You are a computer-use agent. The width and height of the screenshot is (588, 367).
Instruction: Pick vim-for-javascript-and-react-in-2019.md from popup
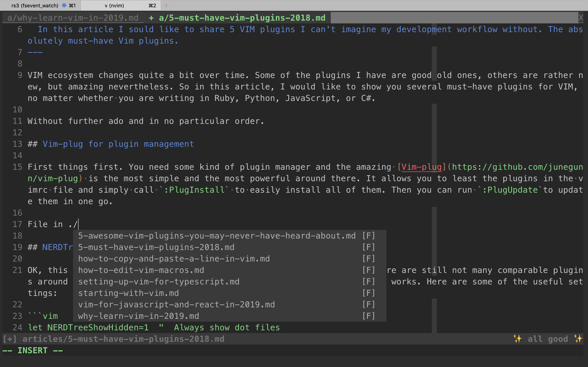[176, 304]
